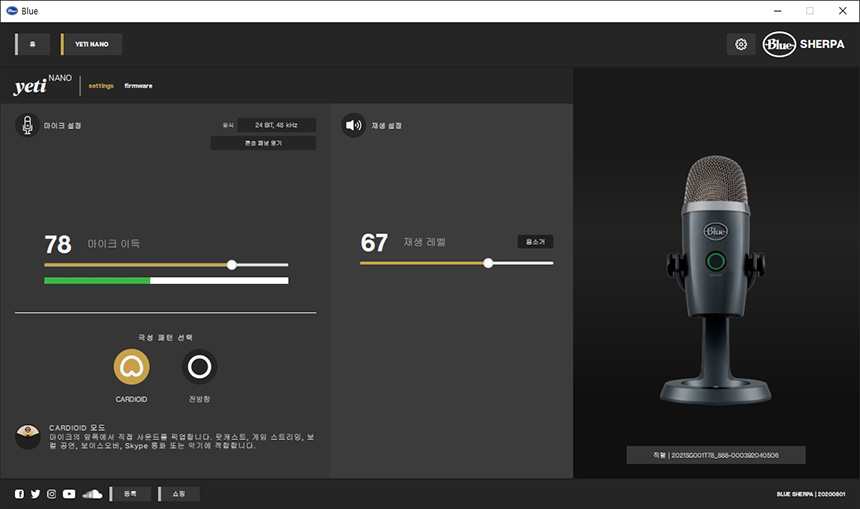Open the sound control panel button
Viewport: 860px width, 509px height.
click(263, 143)
